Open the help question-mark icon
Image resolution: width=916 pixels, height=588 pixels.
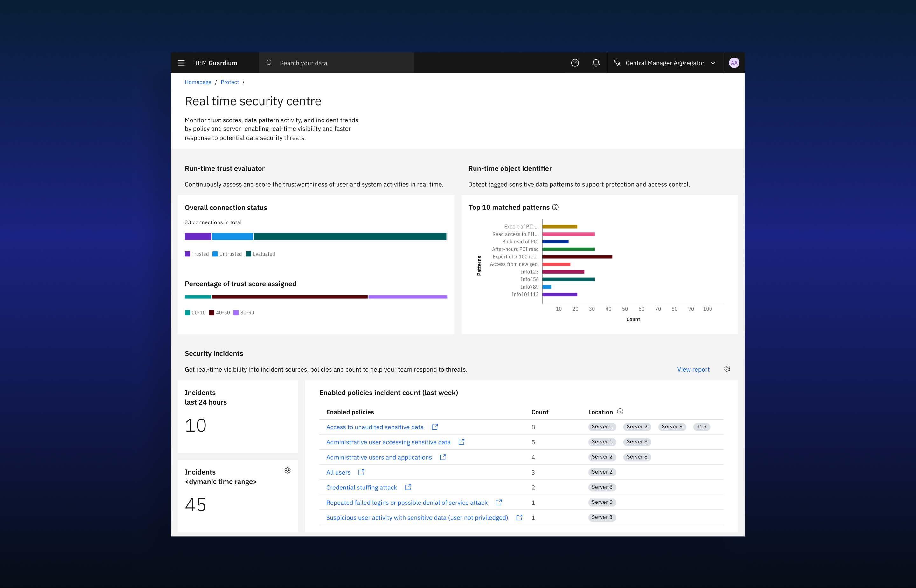coord(574,63)
